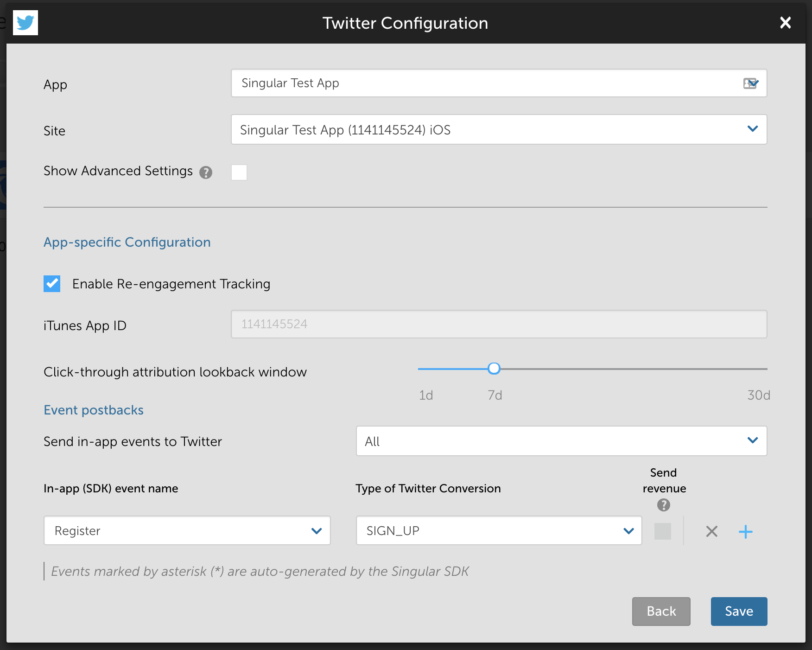Click the 30d label under the slider
Viewport: 812px width, 650px height.
point(759,395)
